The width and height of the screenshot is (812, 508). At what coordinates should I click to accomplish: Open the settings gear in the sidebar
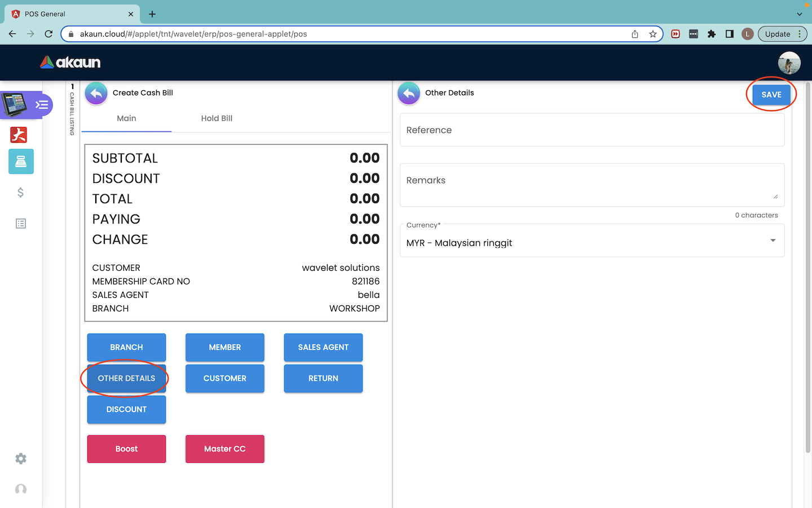click(x=21, y=458)
